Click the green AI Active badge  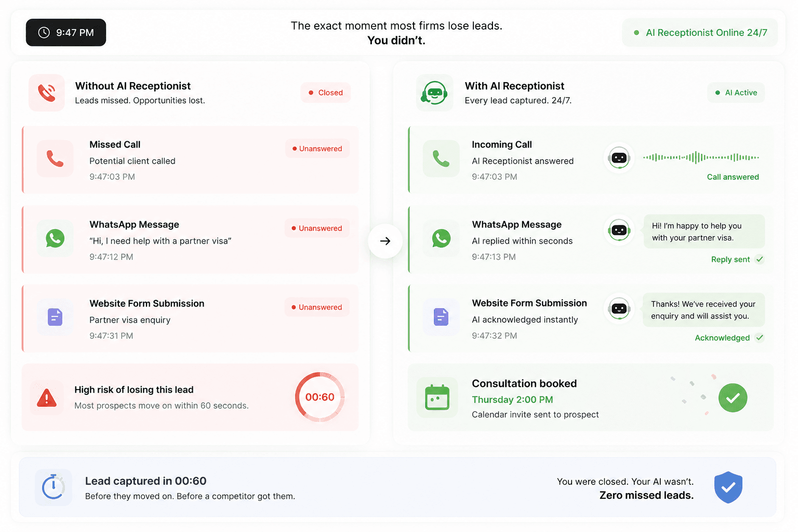point(736,92)
